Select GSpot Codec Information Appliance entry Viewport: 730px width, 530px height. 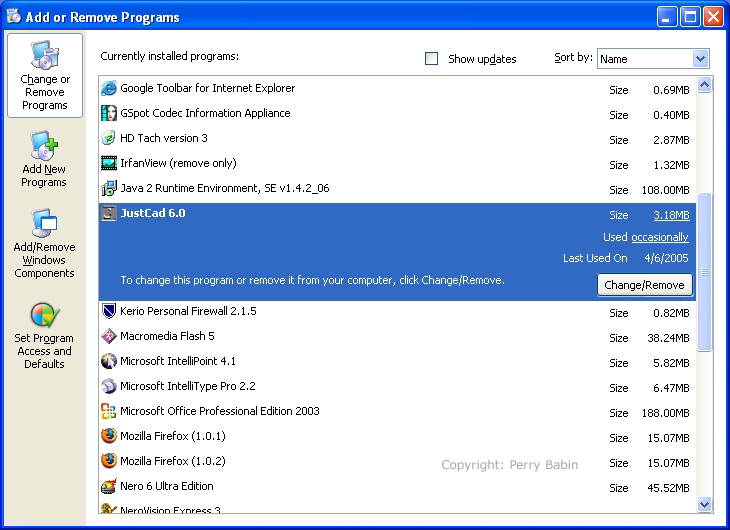tap(397, 113)
